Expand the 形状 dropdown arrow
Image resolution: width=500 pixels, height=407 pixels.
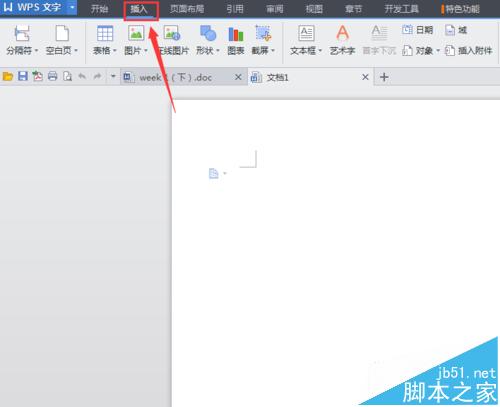pos(218,51)
